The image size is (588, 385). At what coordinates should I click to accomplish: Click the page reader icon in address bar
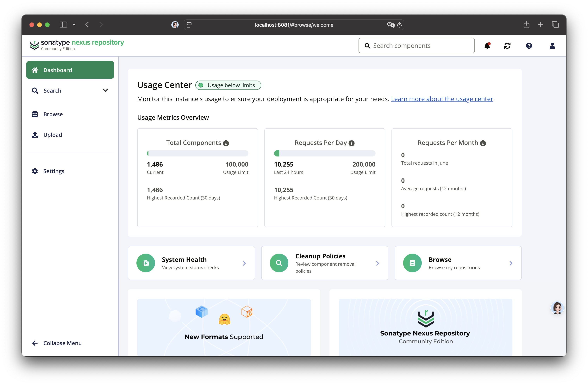189,25
